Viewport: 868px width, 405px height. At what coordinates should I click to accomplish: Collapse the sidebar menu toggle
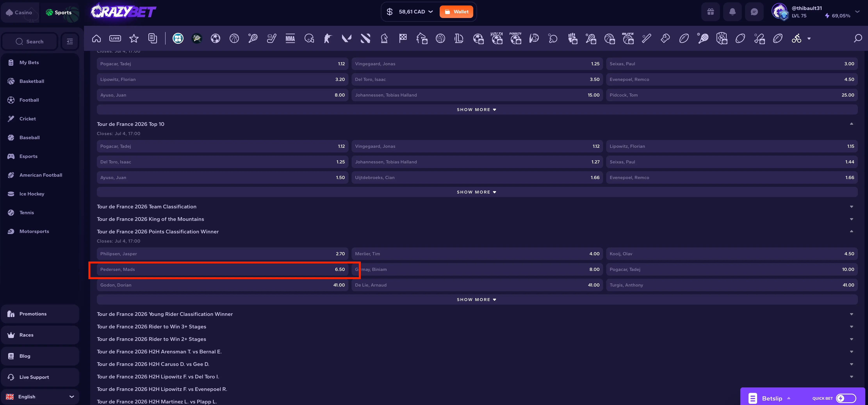point(70,41)
